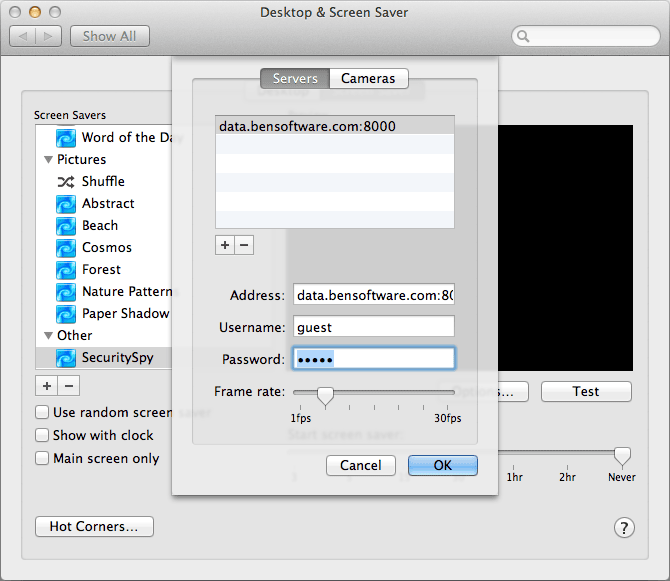Add a screen saver with the plus button
Viewport: 670px width, 581px height.
[x=47, y=386]
